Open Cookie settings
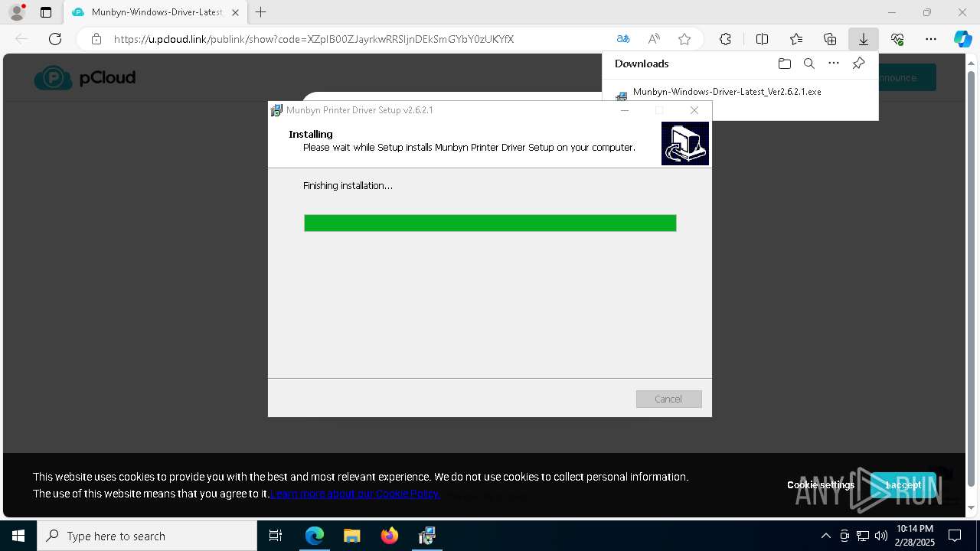Screen dimensions: 980x551 [x=821, y=484]
